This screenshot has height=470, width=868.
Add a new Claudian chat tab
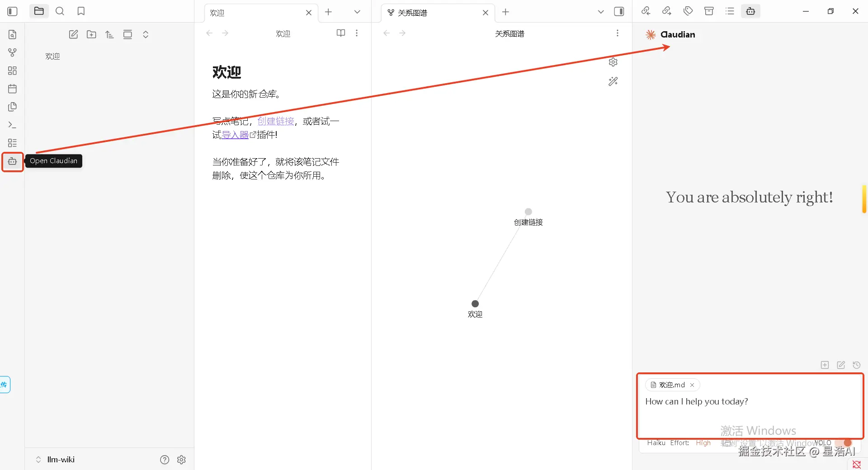[x=825, y=365]
